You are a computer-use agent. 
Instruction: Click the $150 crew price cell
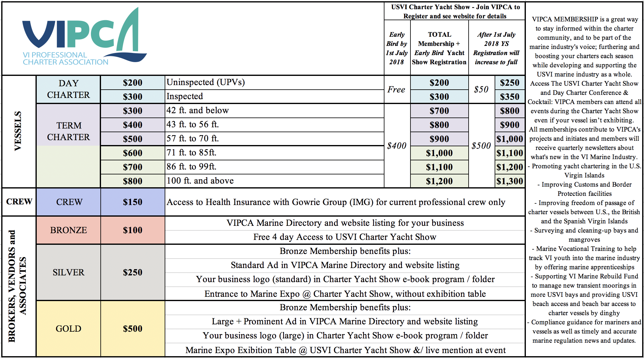point(133,202)
